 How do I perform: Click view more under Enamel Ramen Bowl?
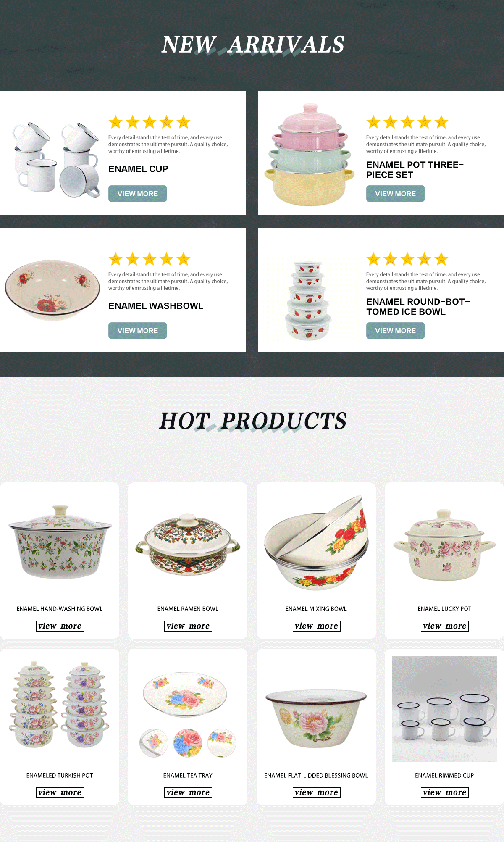coord(188,626)
